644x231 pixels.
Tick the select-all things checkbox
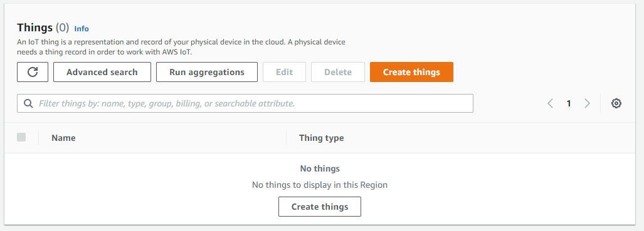[21, 137]
